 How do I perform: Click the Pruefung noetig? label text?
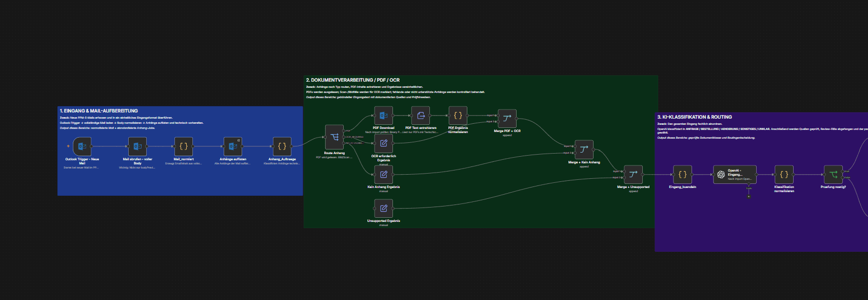(833, 187)
